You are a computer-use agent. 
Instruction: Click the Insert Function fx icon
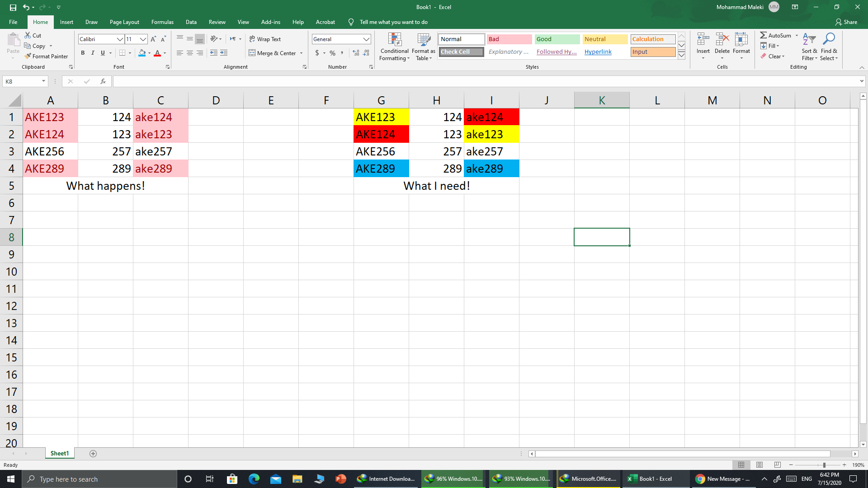pyautogui.click(x=103, y=81)
